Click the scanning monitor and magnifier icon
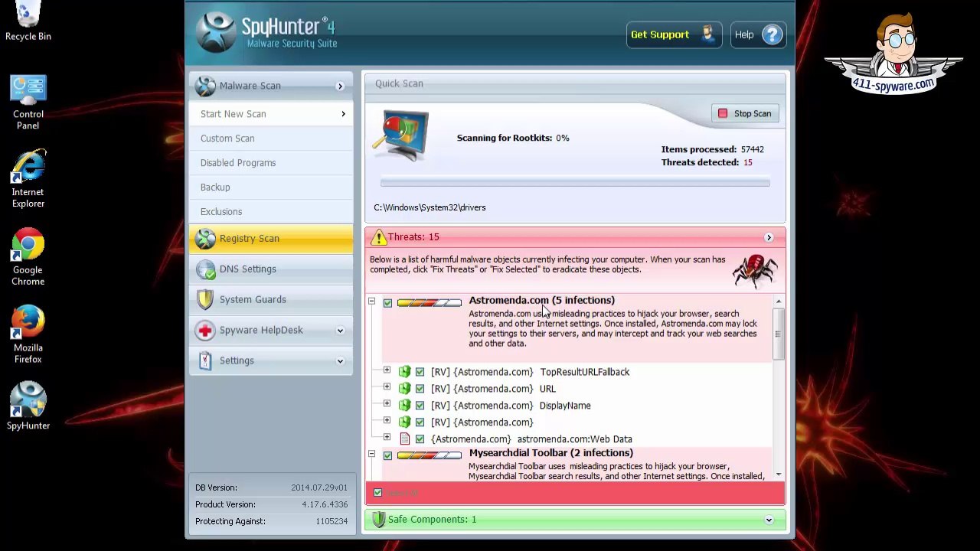This screenshot has height=551, width=980. click(x=401, y=135)
